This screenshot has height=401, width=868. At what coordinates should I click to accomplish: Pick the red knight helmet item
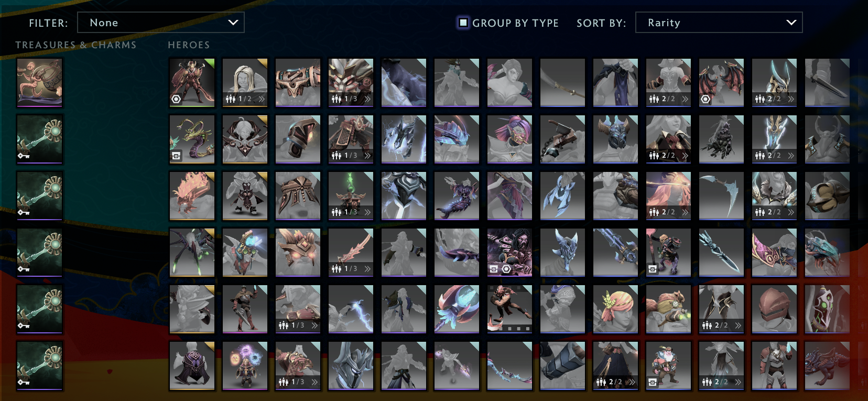[x=774, y=309]
